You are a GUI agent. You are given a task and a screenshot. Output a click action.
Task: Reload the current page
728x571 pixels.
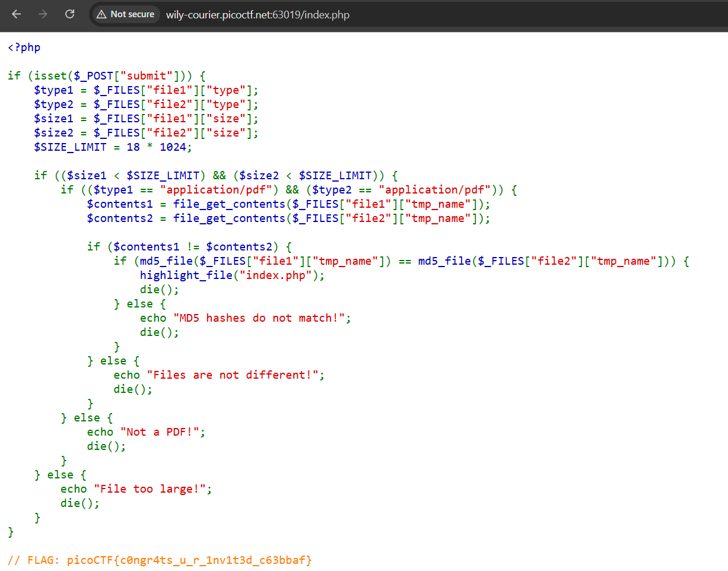coord(69,14)
